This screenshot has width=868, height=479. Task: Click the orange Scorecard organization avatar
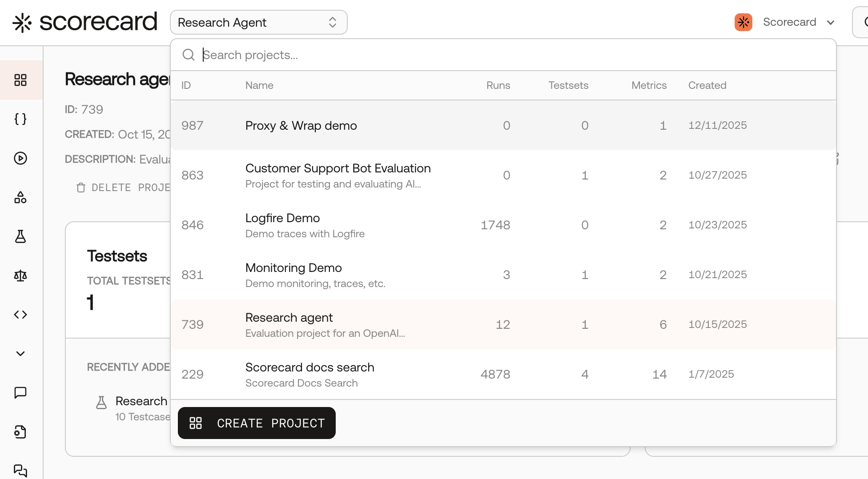743,22
